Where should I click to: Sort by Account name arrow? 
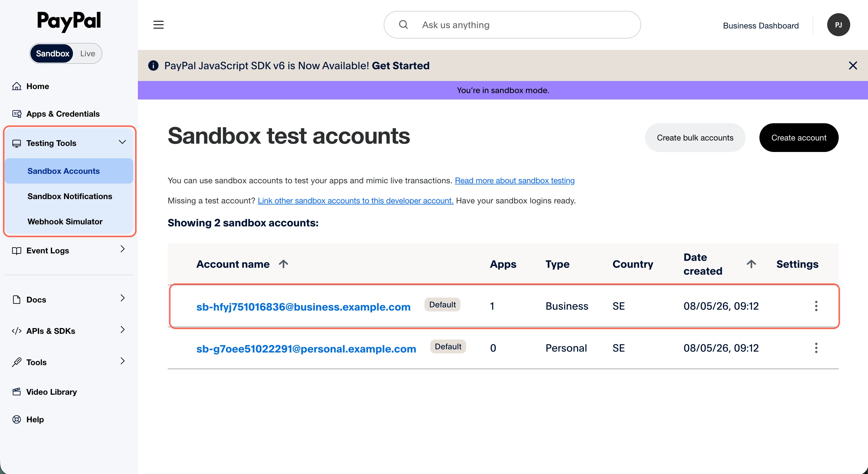click(283, 264)
